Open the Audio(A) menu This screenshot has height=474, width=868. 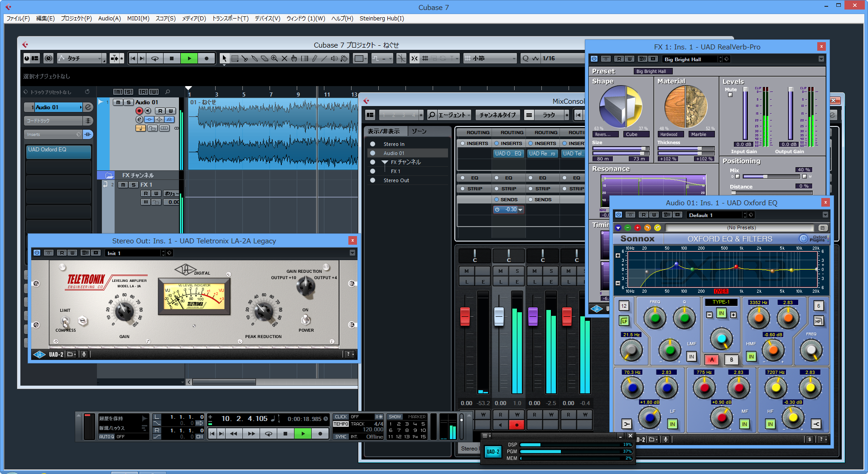coord(110,19)
